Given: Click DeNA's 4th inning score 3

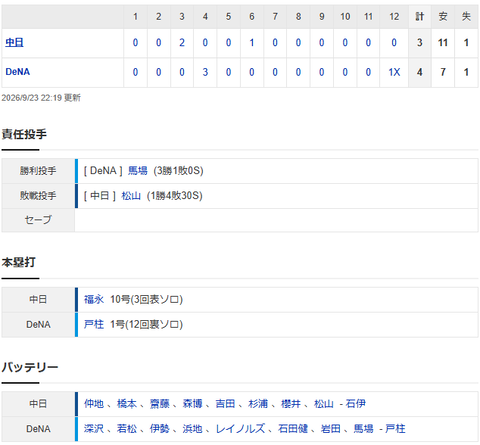Looking at the screenshot, I should (x=205, y=72).
